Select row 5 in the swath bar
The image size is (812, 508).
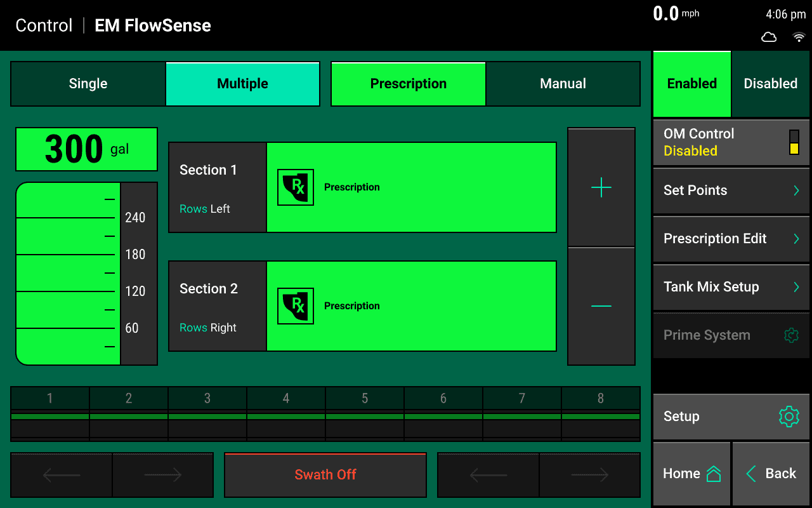click(365, 414)
